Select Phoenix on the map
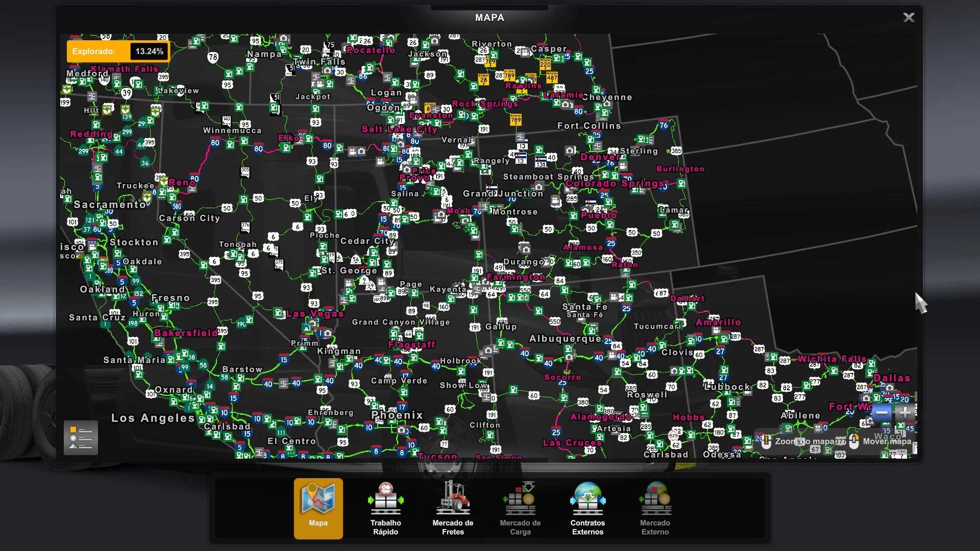Screen dimensions: 980x551 [x=398, y=415]
